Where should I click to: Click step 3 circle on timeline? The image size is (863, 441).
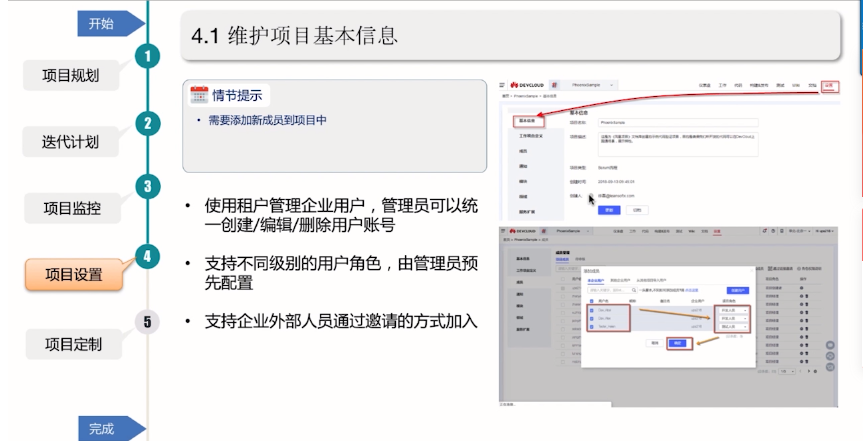147,187
